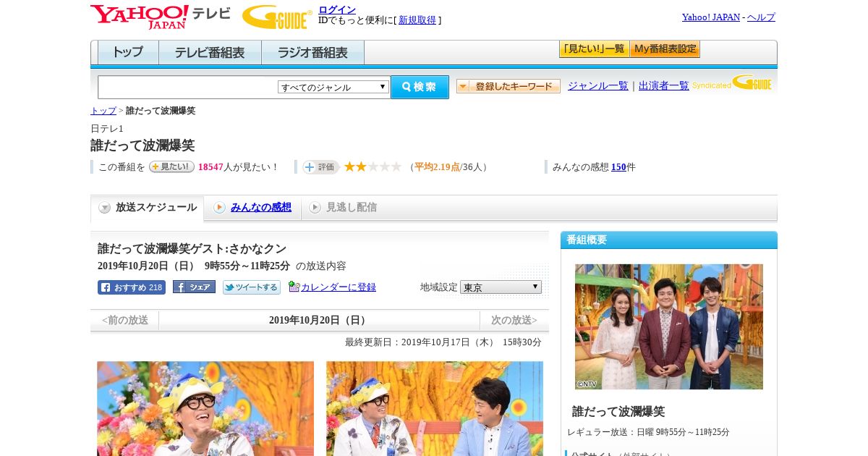Viewport: 868px width, 456px height.
Task: Open the ジャンル一覧 link
Action: (x=598, y=86)
